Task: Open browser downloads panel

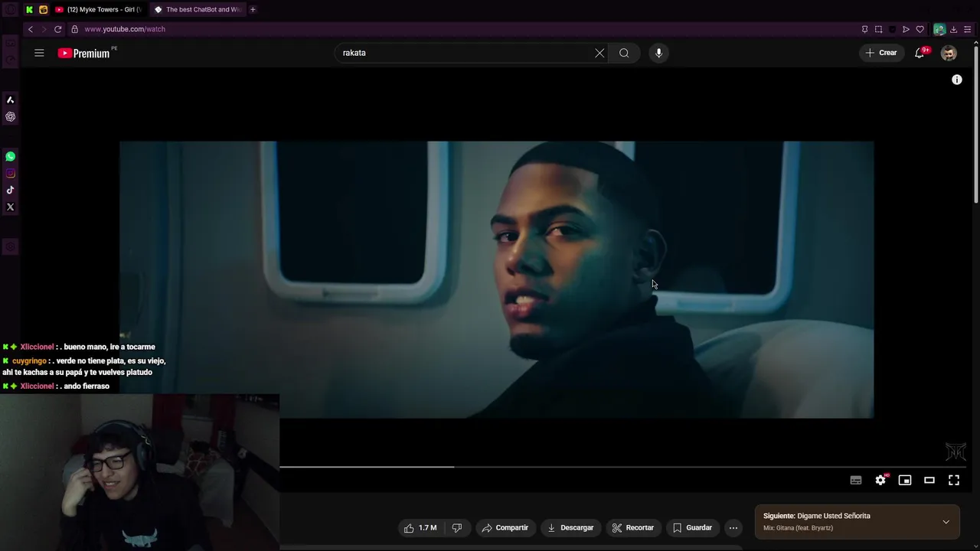Action: tap(953, 29)
